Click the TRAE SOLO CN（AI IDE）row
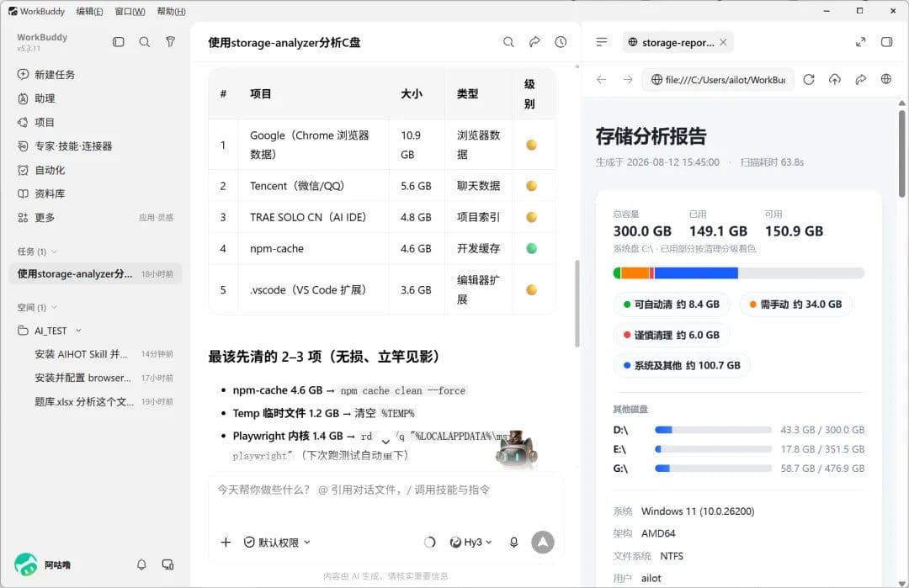The image size is (909, 588). 382,217
